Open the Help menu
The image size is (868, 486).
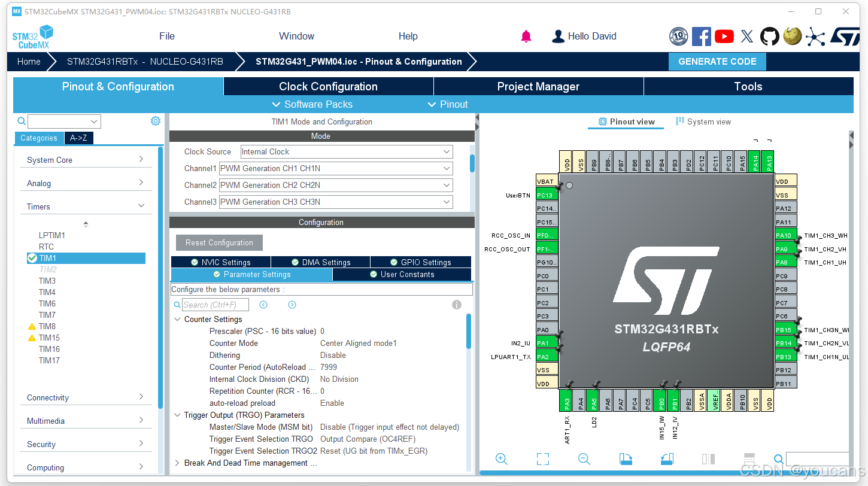(408, 37)
